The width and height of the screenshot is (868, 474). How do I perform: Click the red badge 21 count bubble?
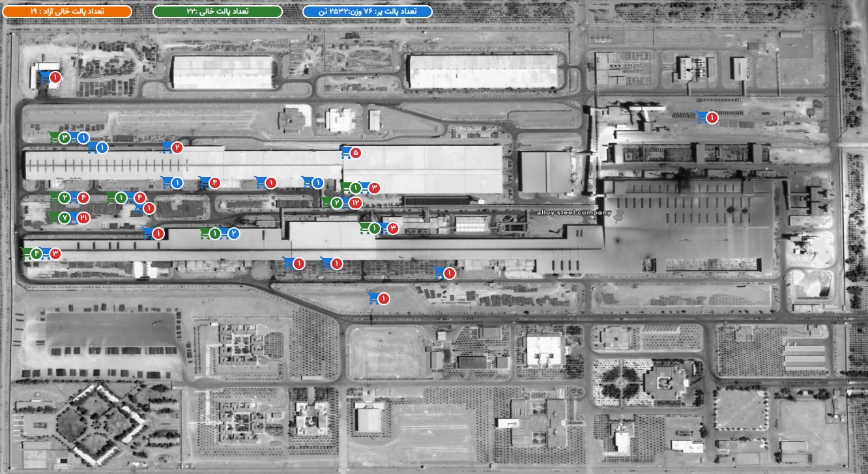tap(83, 217)
